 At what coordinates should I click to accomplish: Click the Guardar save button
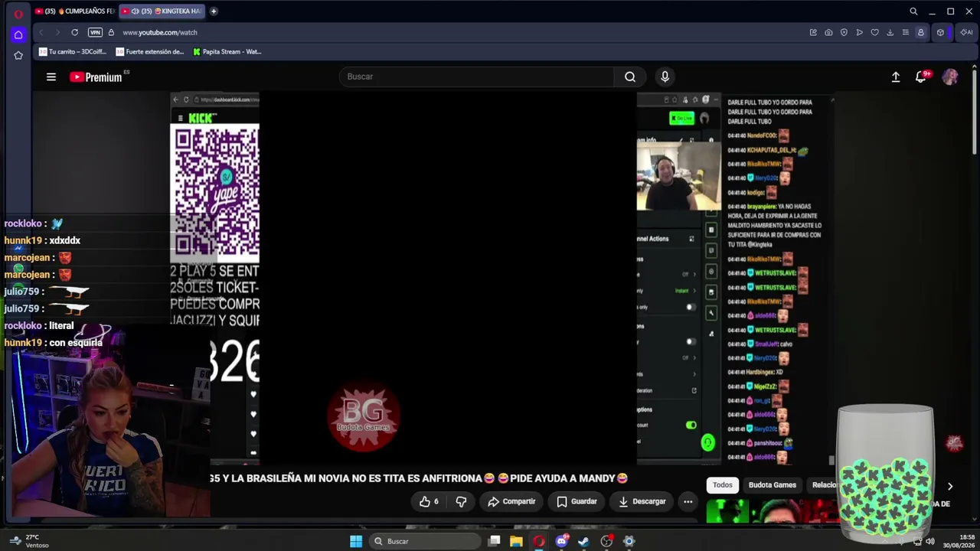coord(577,501)
